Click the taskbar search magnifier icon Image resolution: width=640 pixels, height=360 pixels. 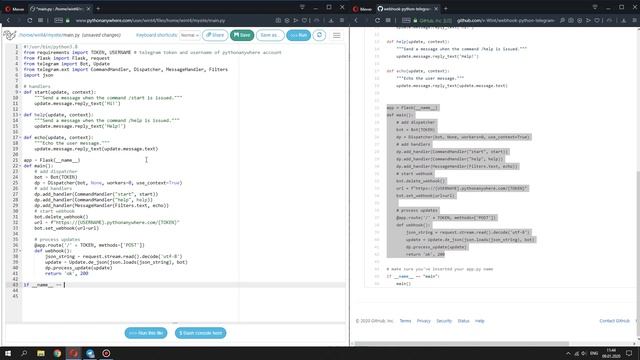24,353
